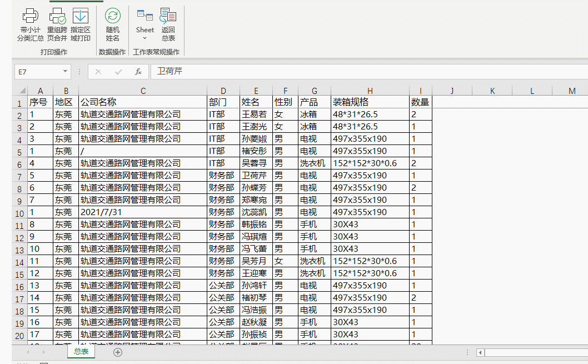Screen dimensions: 588x364
Task: Click cell containing 2021/7/31
Action: [x=143, y=212]
